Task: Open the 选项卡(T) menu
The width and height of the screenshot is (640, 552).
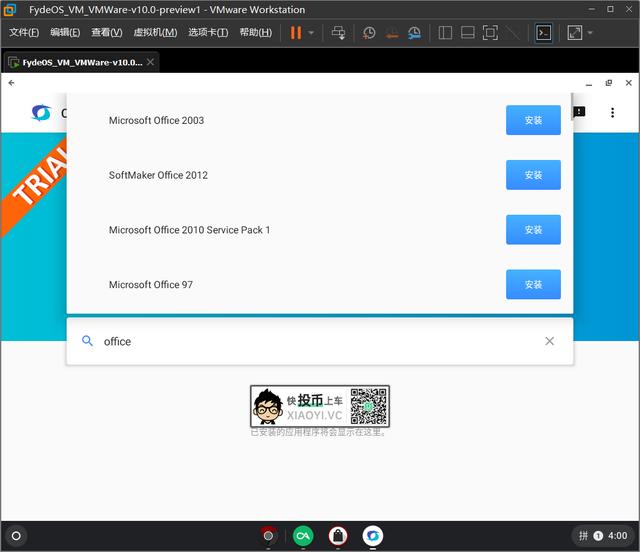Action: 208,33
